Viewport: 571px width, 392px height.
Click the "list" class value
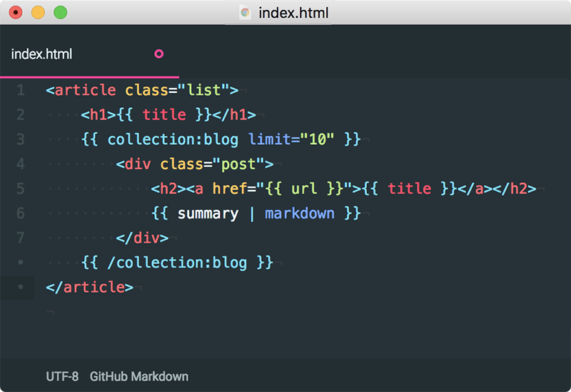point(203,90)
